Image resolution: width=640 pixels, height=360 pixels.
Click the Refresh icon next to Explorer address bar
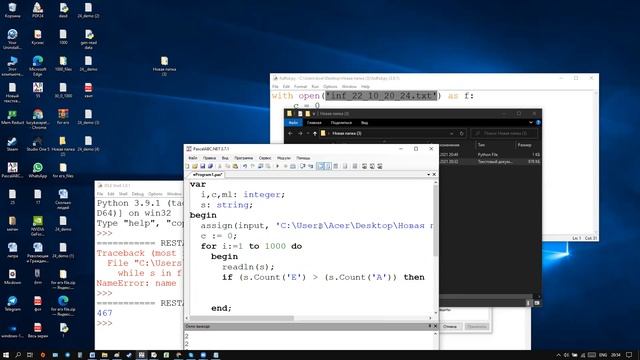pos(462,133)
